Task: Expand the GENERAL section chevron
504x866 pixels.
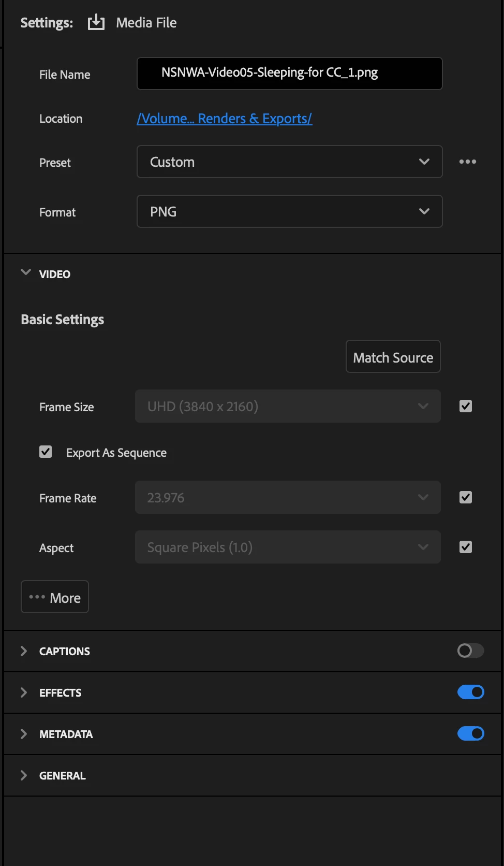Action: 24,775
